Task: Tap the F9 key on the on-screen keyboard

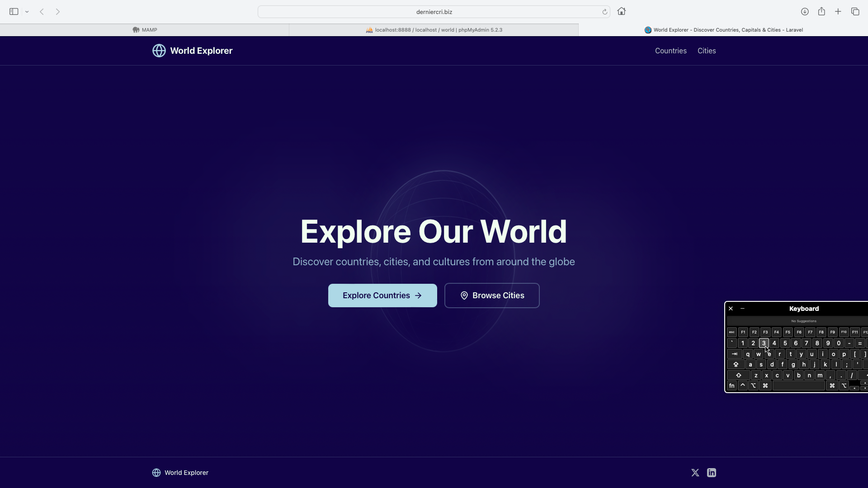Action: [833, 332]
